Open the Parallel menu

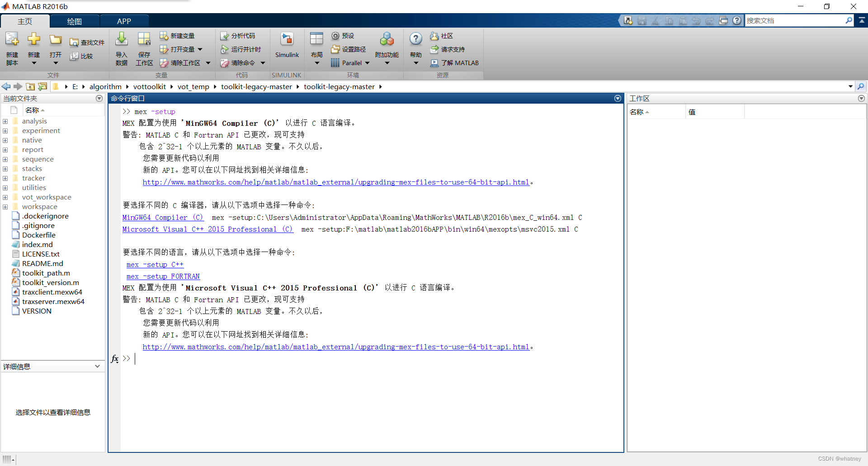[x=350, y=63]
